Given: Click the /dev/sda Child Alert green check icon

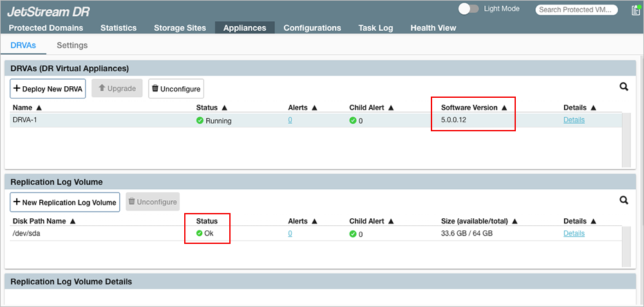Looking at the screenshot, I should pyautogui.click(x=353, y=234).
